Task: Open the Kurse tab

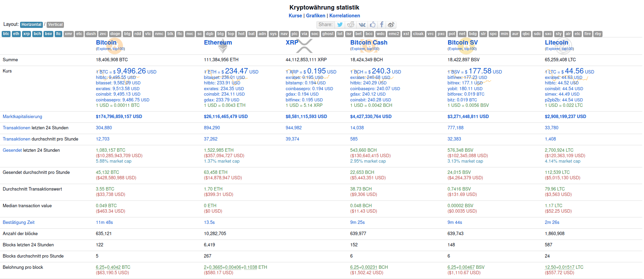Action: pyautogui.click(x=295, y=16)
